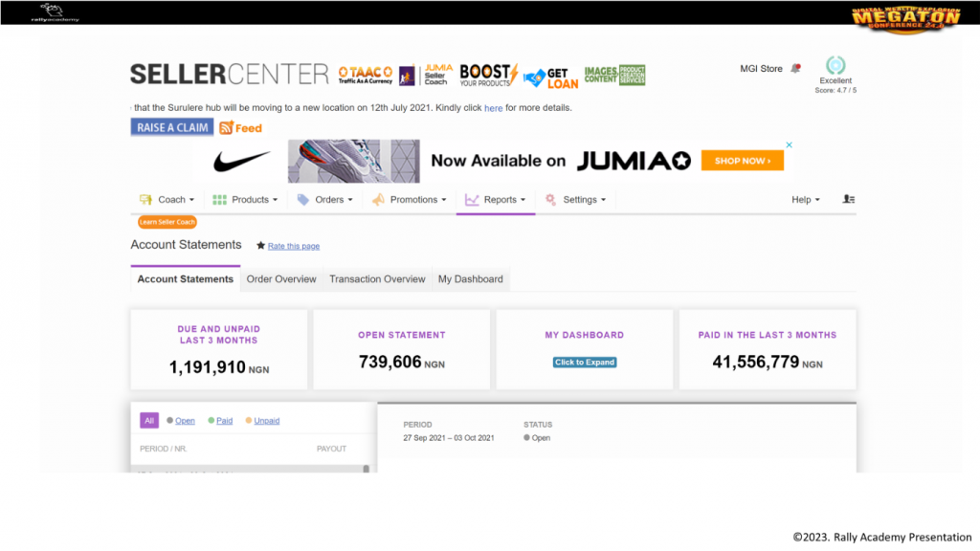
Task: Click the star icon beside Rate this page
Action: tap(260, 246)
